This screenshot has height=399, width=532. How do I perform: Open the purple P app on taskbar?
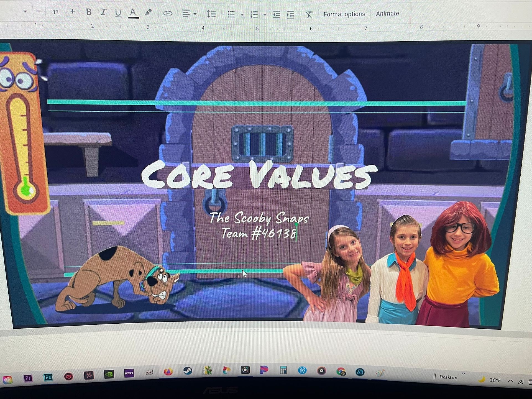pyautogui.click(x=264, y=370)
